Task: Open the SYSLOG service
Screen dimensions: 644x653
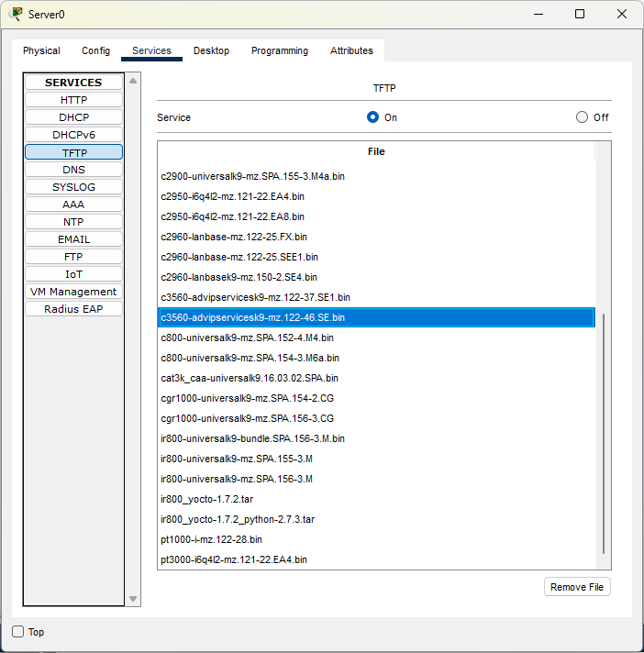Action: click(x=73, y=187)
